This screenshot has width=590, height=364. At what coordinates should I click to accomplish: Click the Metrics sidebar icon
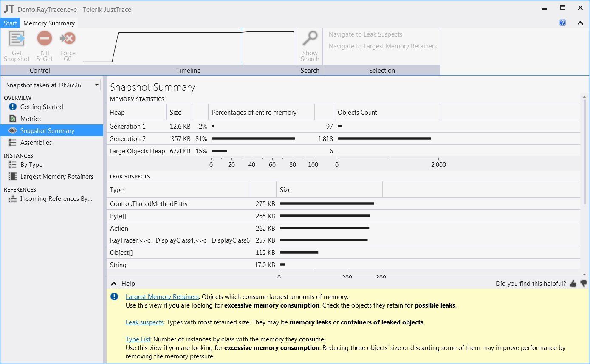(x=13, y=119)
